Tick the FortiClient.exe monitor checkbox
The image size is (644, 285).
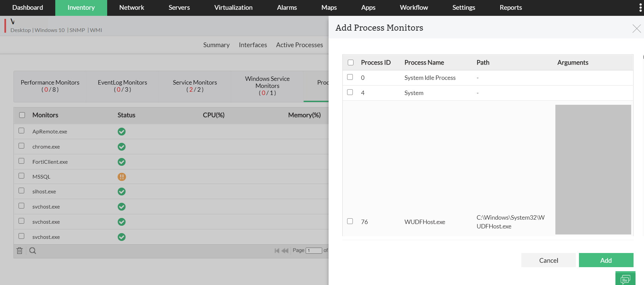[x=22, y=161]
